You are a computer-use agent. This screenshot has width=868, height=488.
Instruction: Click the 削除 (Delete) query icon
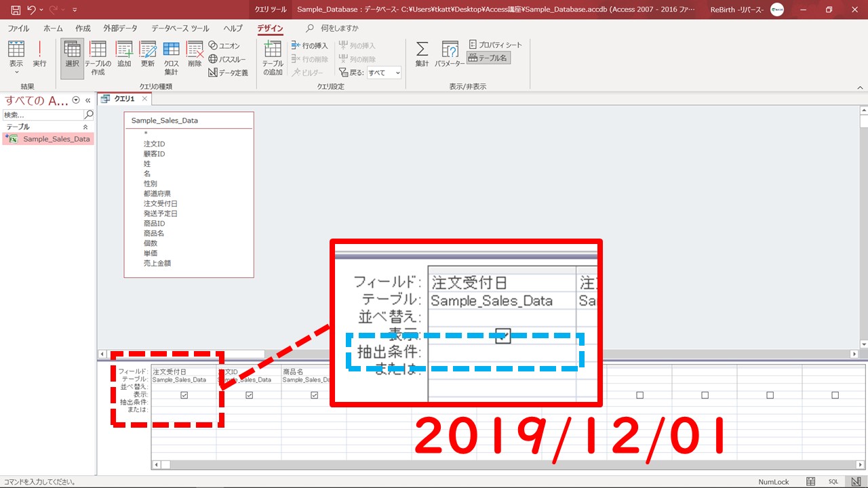pyautogui.click(x=195, y=54)
